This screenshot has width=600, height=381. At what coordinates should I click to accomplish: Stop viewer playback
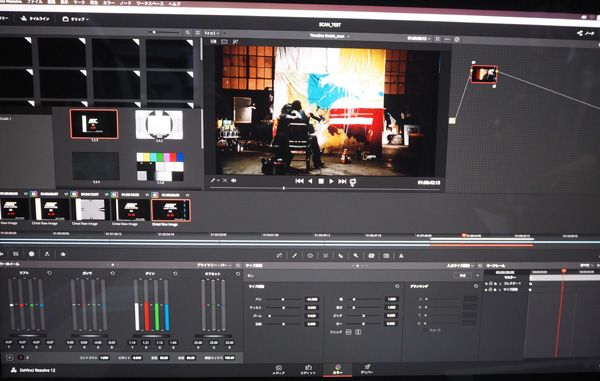[321, 181]
